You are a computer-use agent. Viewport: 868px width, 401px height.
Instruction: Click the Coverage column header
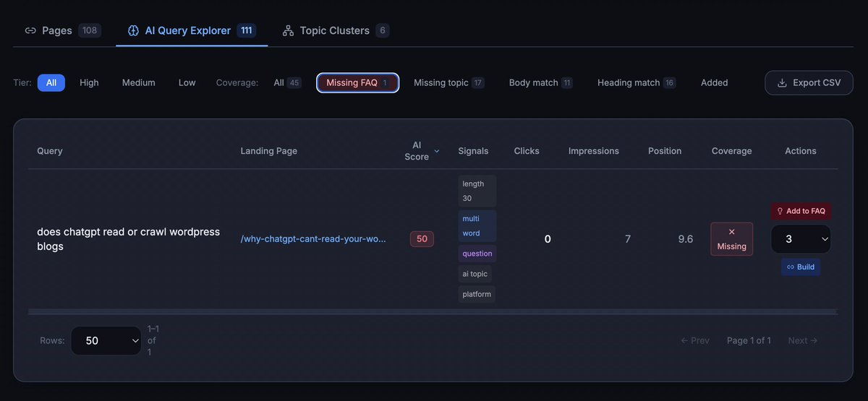click(x=731, y=151)
